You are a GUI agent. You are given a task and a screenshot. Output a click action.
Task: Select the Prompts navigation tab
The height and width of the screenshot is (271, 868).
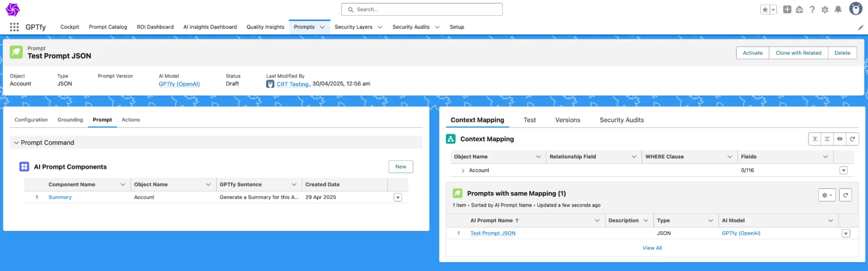pyautogui.click(x=304, y=27)
